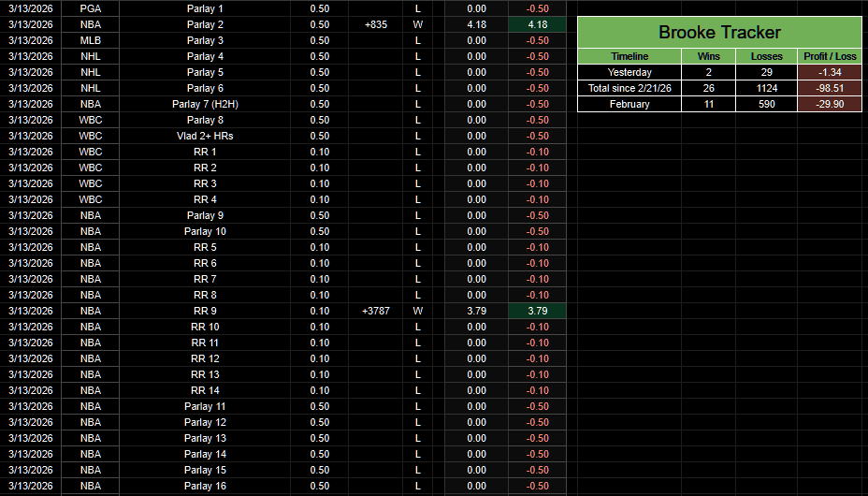868x496 pixels.
Task: Select the Vlad 2+ HRs cell
Action: click(x=205, y=137)
